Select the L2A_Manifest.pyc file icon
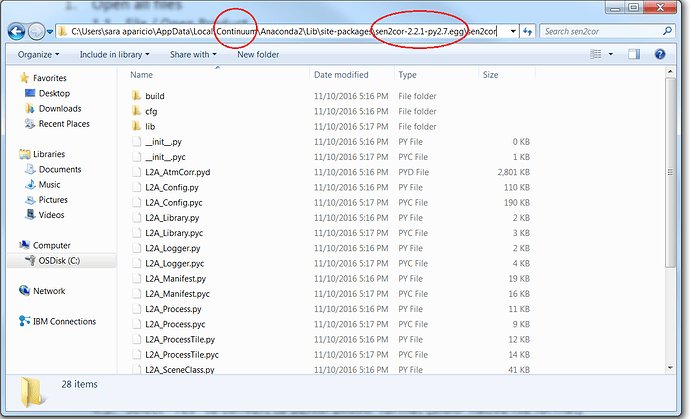 [137, 294]
